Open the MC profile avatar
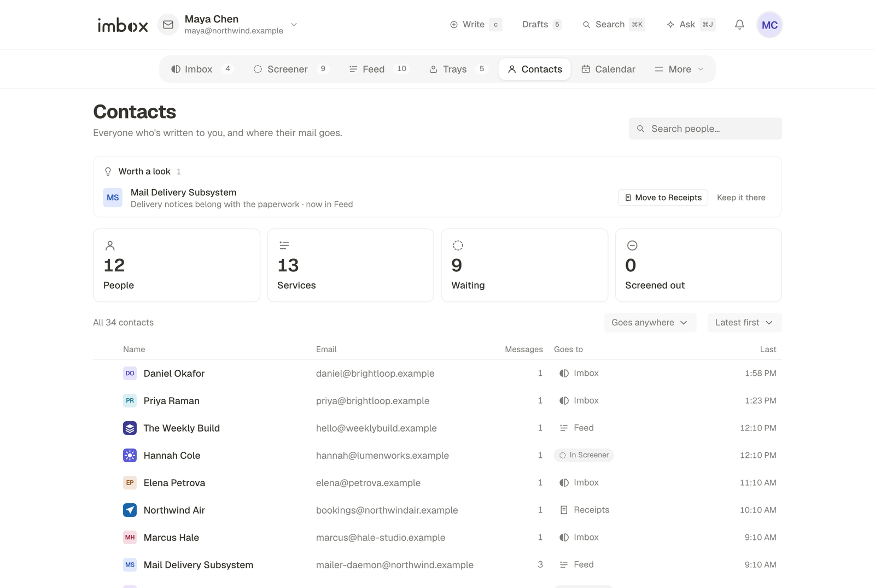This screenshot has width=875, height=588. [x=769, y=25]
